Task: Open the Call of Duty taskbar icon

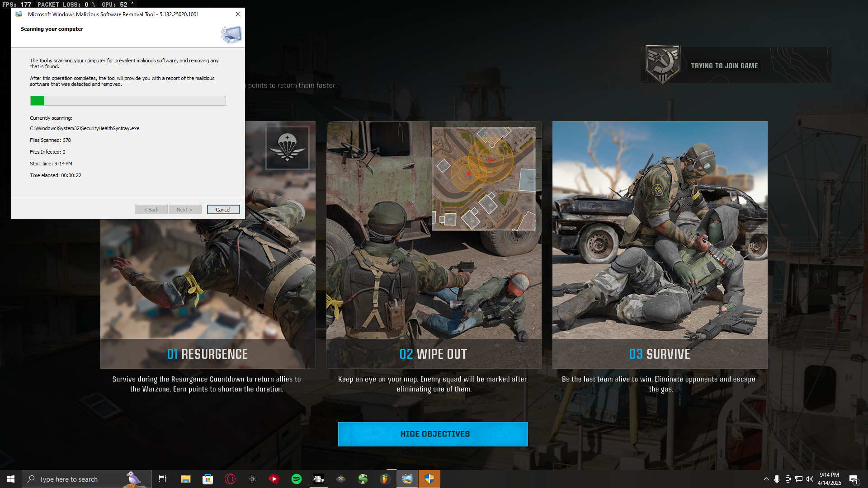Action: (319, 479)
